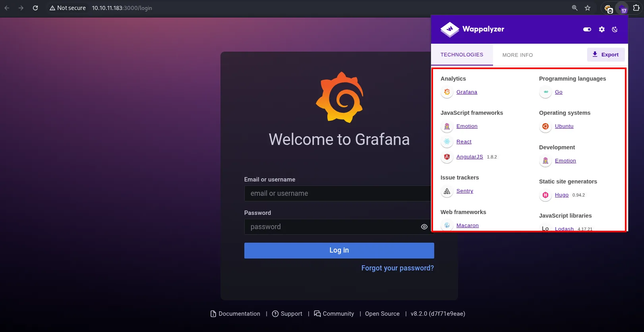Open Wappalyzer settings gear
644x332 pixels.
click(601, 29)
